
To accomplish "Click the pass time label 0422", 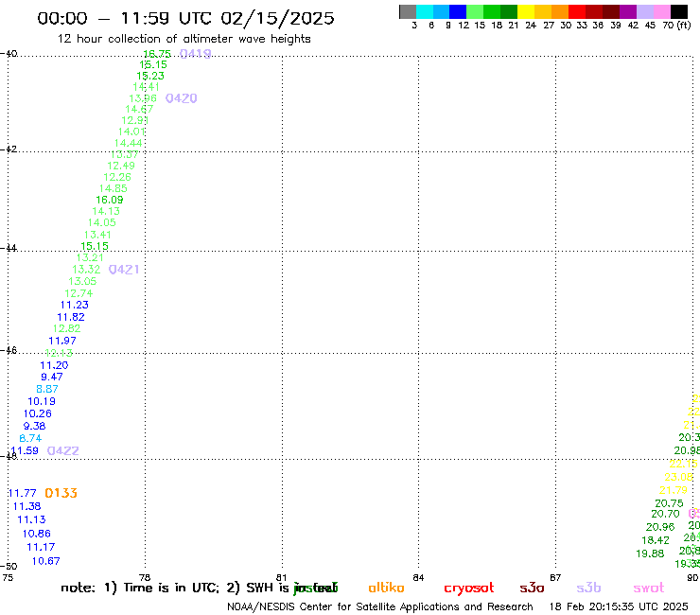I will (x=63, y=450).
